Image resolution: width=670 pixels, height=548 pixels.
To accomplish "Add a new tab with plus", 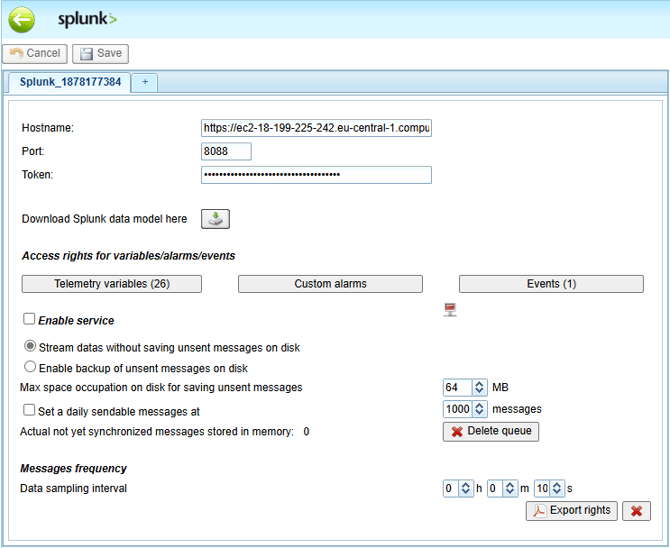I will click(x=145, y=82).
